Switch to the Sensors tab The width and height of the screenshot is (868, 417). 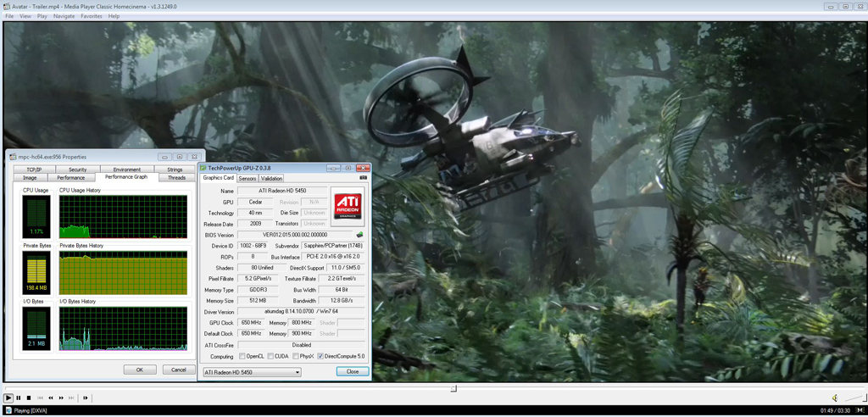[x=248, y=178]
